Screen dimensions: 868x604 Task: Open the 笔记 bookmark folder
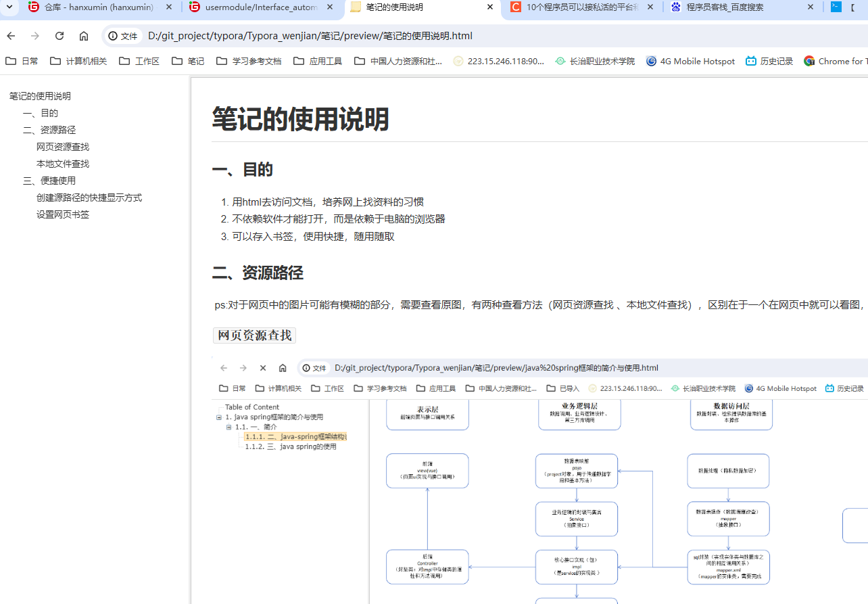(x=188, y=61)
